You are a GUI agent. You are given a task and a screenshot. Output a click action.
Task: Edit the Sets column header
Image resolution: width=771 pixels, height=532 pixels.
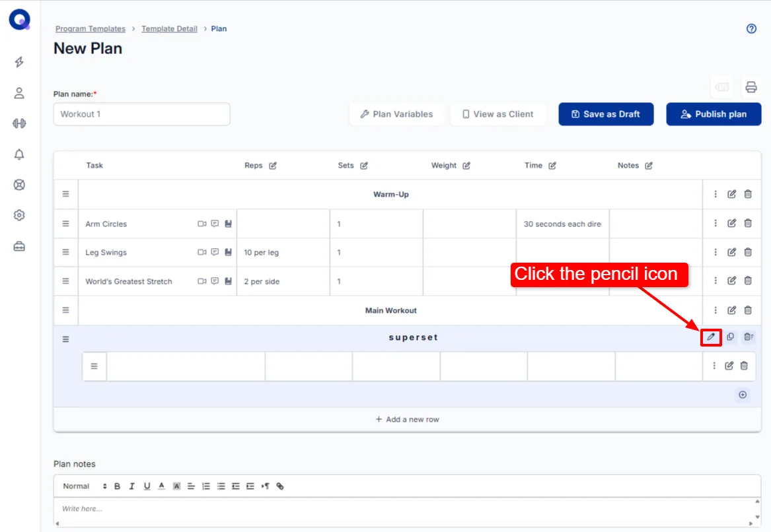(x=364, y=166)
